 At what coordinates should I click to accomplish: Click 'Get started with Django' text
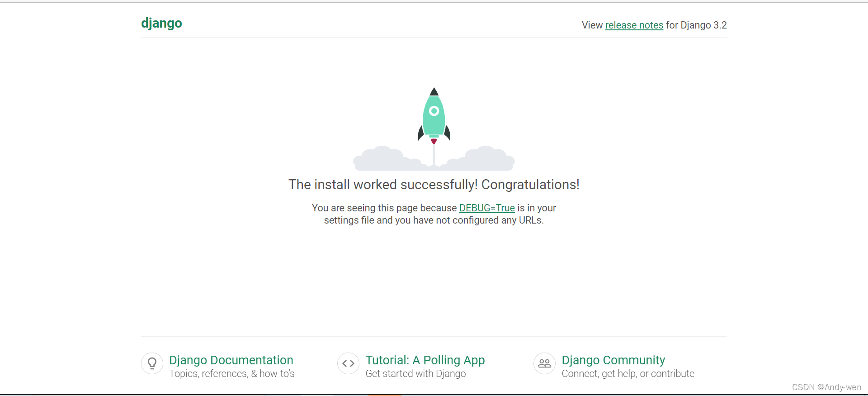click(x=415, y=374)
